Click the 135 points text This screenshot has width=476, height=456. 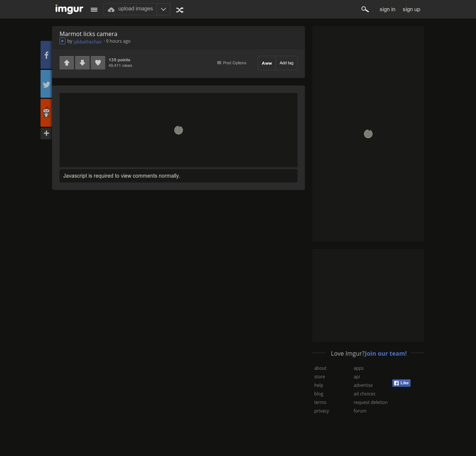(x=119, y=60)
